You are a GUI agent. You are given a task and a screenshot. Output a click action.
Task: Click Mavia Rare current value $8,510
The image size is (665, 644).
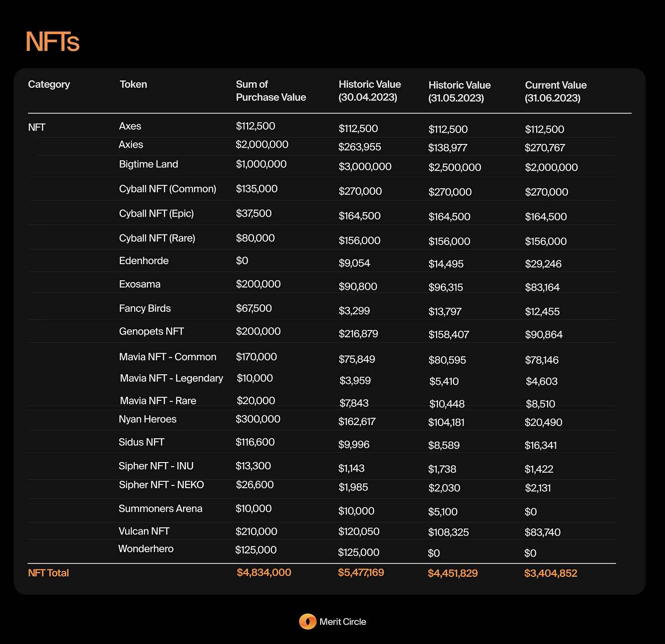pyautogui.click(x=540, y=404)
